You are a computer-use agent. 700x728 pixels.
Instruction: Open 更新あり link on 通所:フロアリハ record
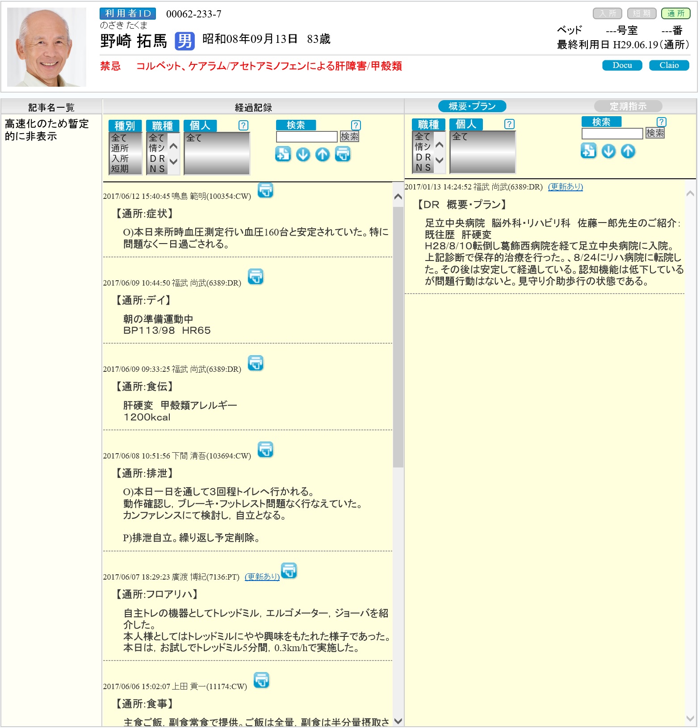pos(262,577)
